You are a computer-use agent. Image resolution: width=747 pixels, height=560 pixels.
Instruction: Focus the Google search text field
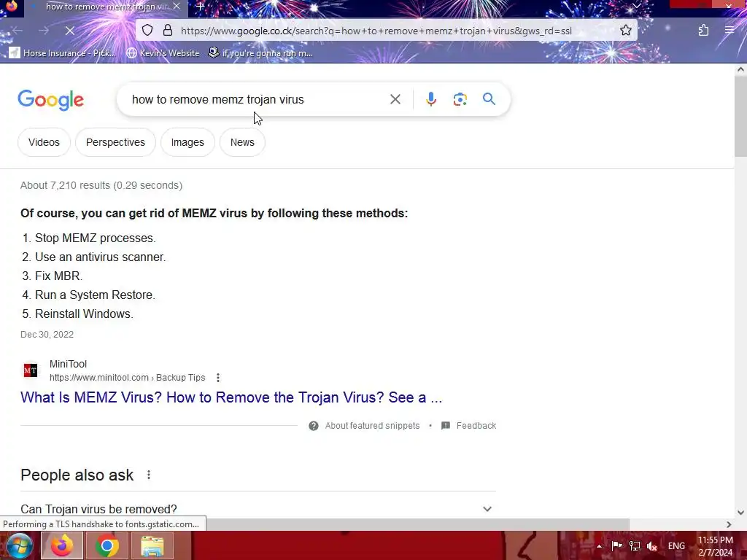pyautogui.click(x=258, y=99)
